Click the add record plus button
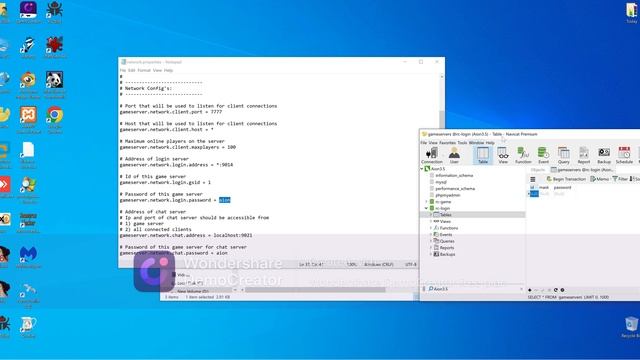Image resolution: width=640 pixels, height=360 pixels. pos(529,290)
